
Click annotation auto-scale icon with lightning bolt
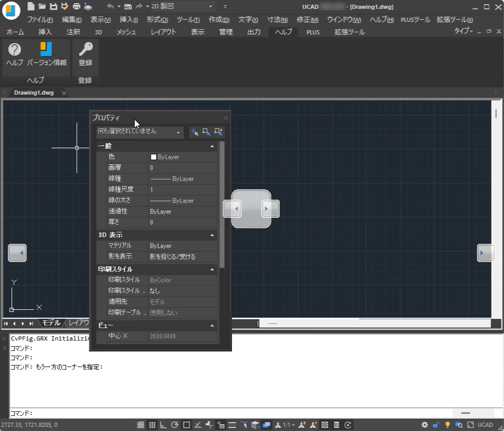(313, 425)
